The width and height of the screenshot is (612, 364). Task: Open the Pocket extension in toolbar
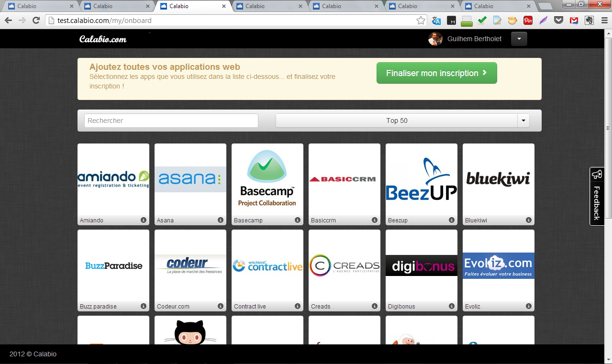tap(558, 21)
